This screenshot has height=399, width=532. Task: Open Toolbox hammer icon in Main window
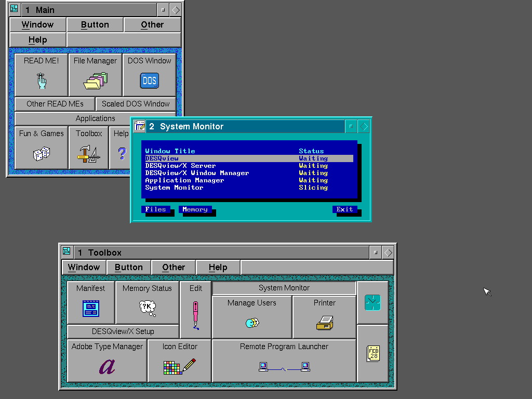(88, 154)
